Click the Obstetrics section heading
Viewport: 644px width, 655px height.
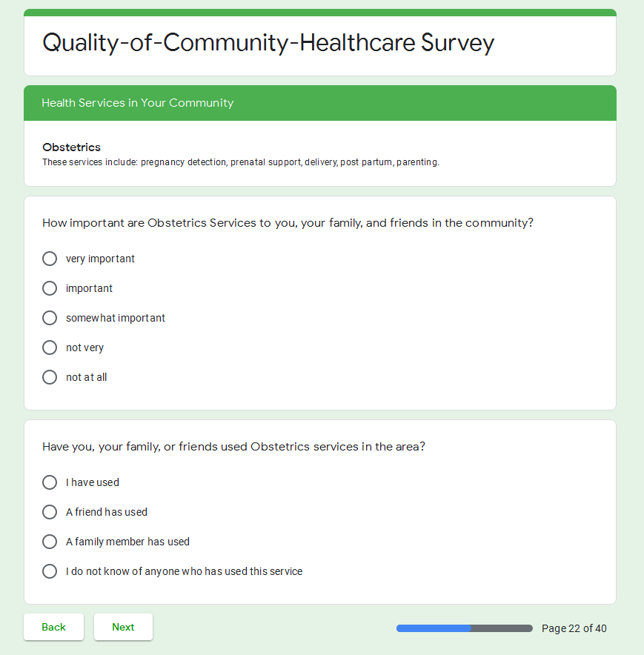(71, 147)
